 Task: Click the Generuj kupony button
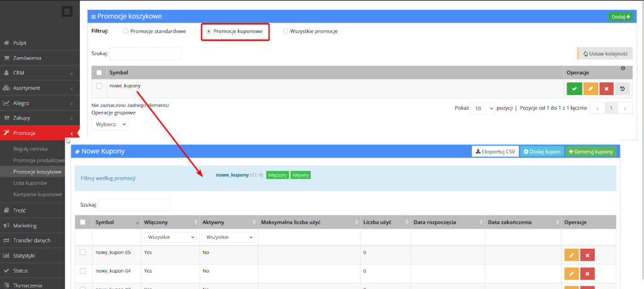(x=591, y=151)
